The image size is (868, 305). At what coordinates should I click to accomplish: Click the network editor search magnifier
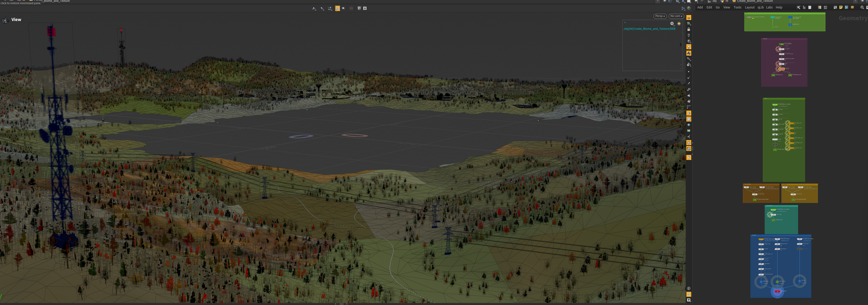(862, 7)
